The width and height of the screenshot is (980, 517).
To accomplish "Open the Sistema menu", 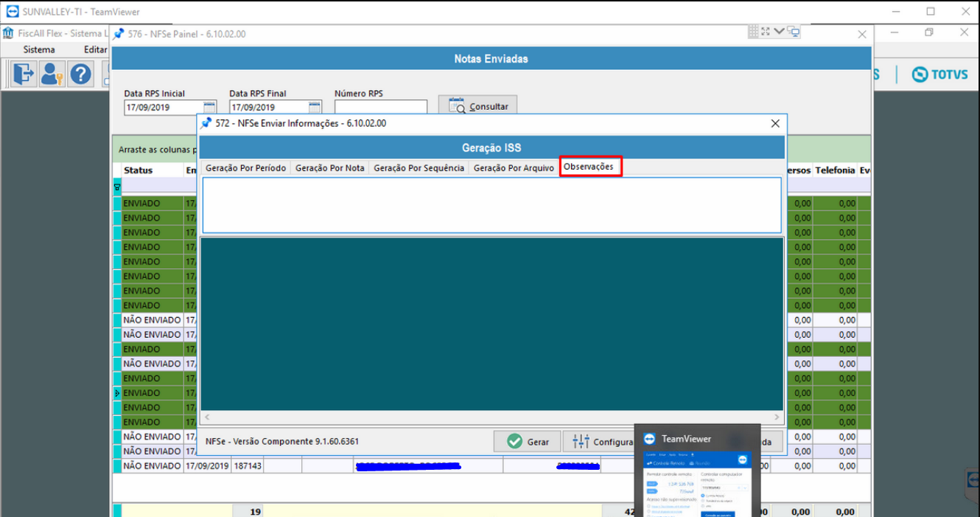I will [39, 49].
